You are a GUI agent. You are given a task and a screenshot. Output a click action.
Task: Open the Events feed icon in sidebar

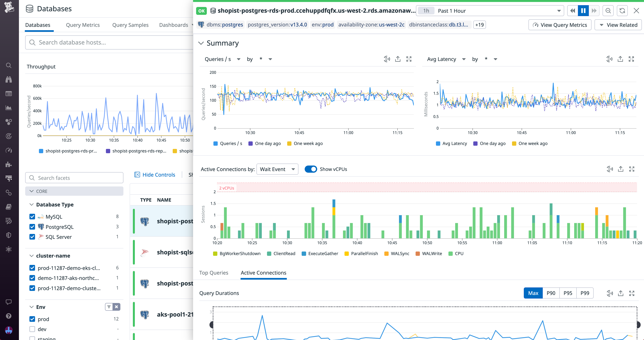9,93
